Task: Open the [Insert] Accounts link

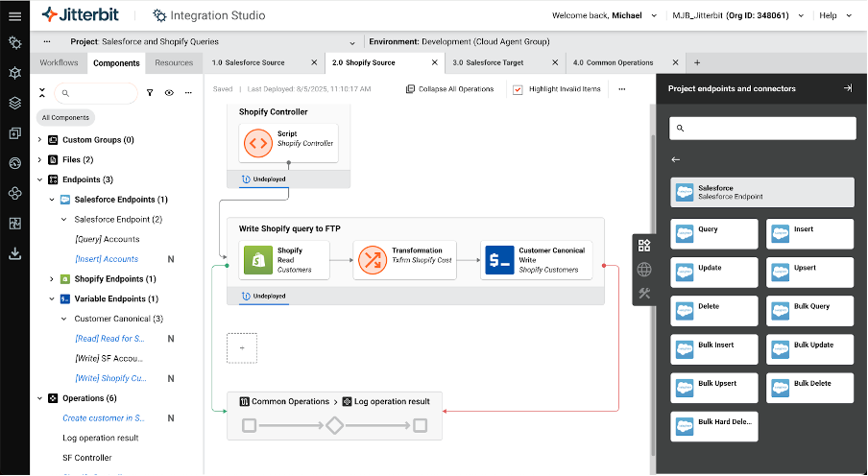Action: point(107,259)
